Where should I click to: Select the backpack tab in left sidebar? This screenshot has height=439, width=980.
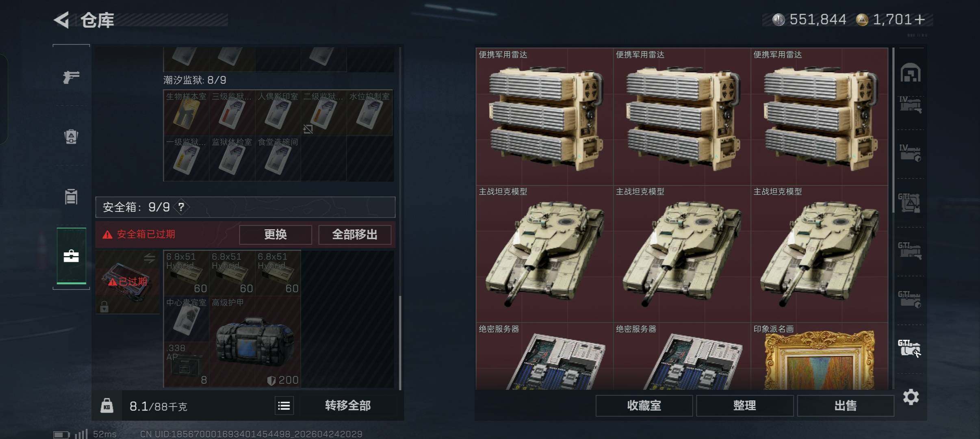[71, 136]
